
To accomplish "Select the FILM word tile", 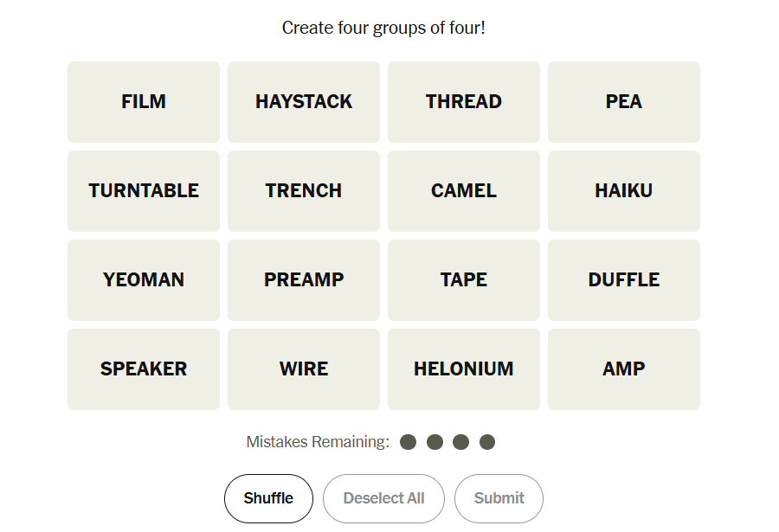I will (x=144, y=102).
